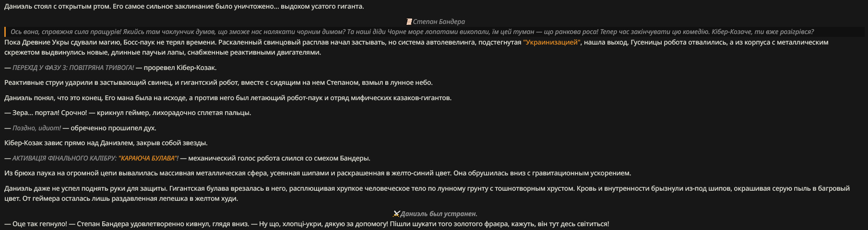Click the final line "Оце так гепнуло!"
Screen dimensions: 868x230
click(307, 224)
